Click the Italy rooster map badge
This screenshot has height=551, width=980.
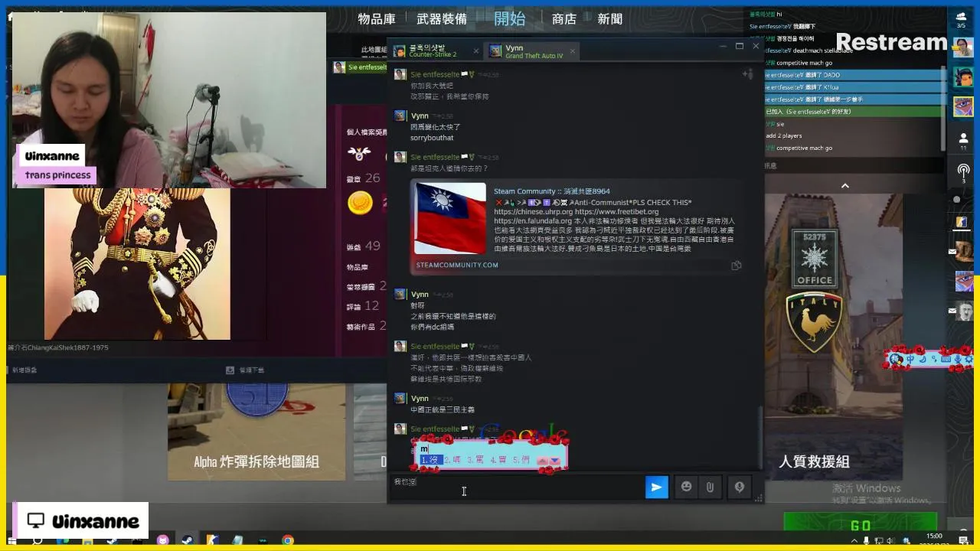(815, 322)
